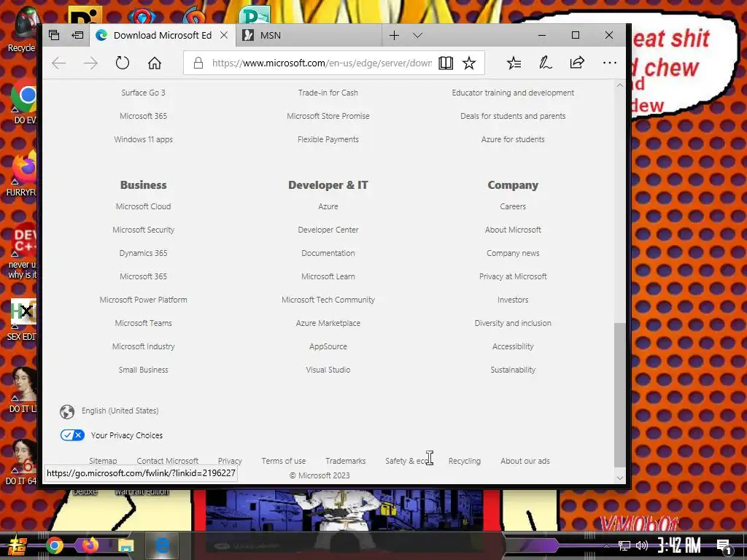Open Settings and more ellipsis menu
The height and width of the screenshot is (560, 747).
[x=609, y=63]
